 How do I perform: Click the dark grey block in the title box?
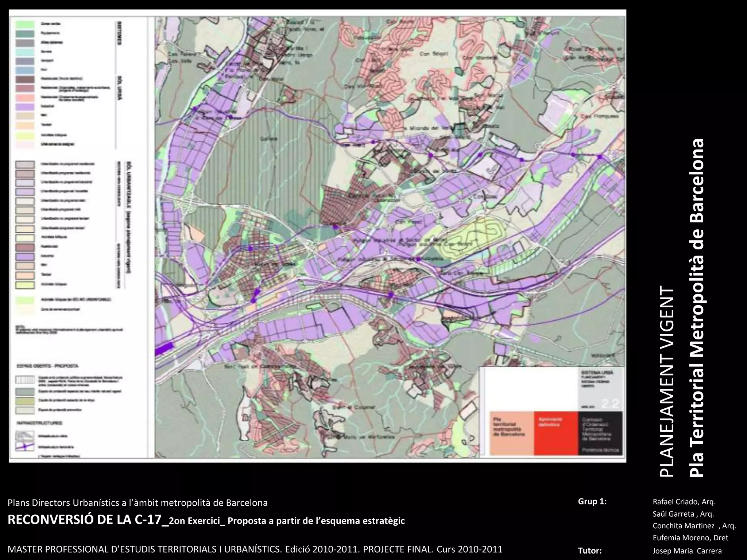point(600,433)
